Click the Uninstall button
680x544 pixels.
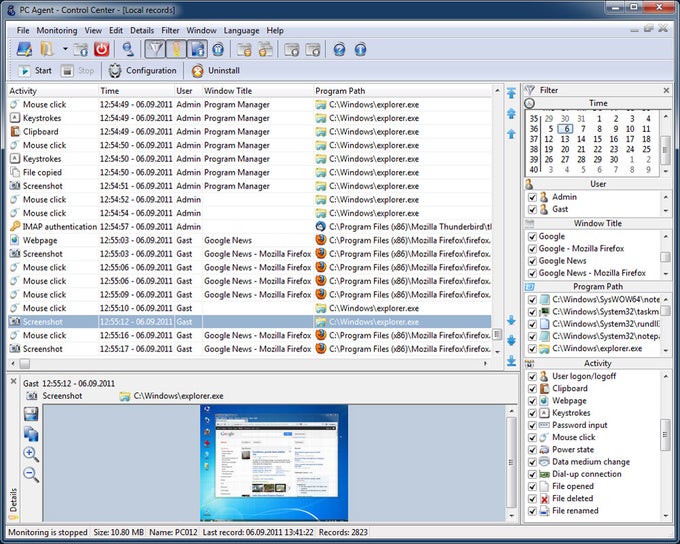click(x=216, y=71)
